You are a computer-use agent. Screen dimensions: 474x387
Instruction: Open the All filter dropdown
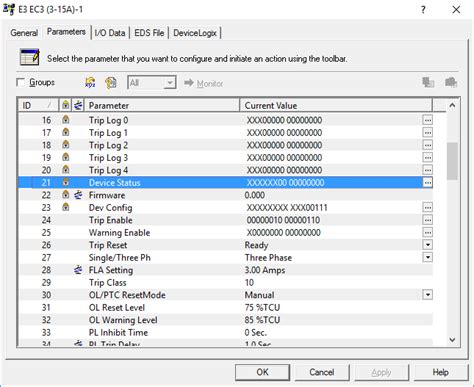click(170, 83)
